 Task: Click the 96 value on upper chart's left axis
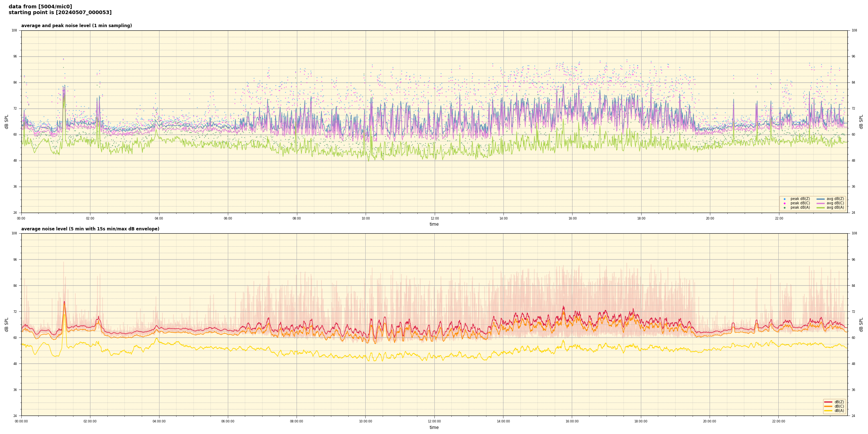(14, 56)
